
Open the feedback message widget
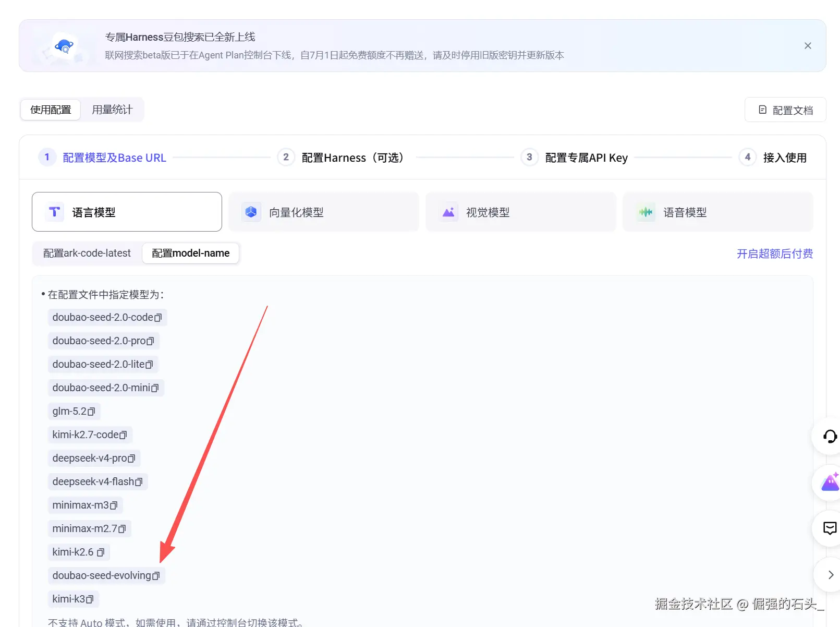(830, 528)
